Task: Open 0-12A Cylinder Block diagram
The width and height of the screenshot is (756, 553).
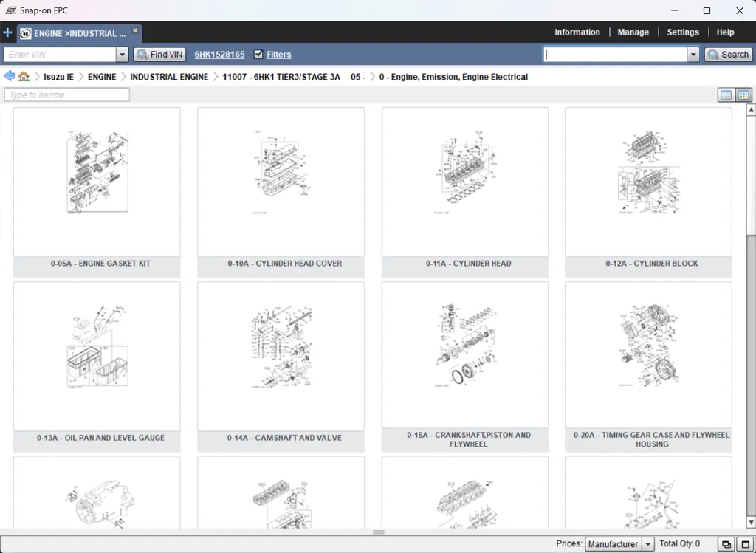Action: point(648,182)
